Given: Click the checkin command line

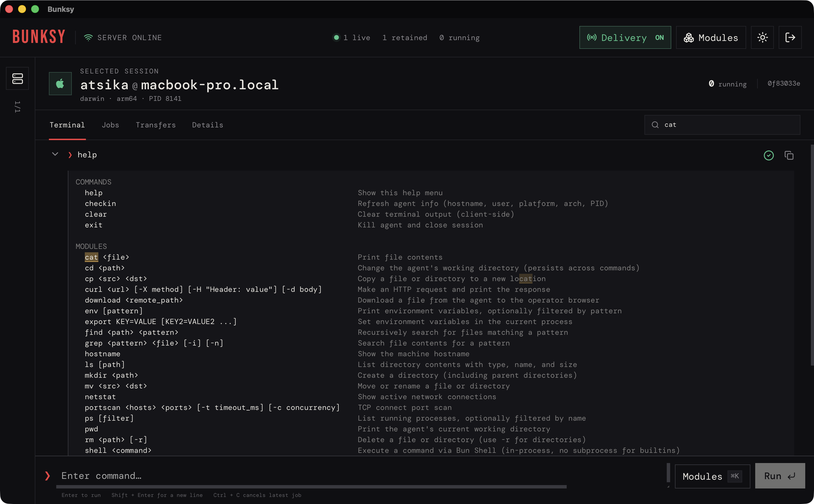Looking at the screenshot, I should point(100,203).
